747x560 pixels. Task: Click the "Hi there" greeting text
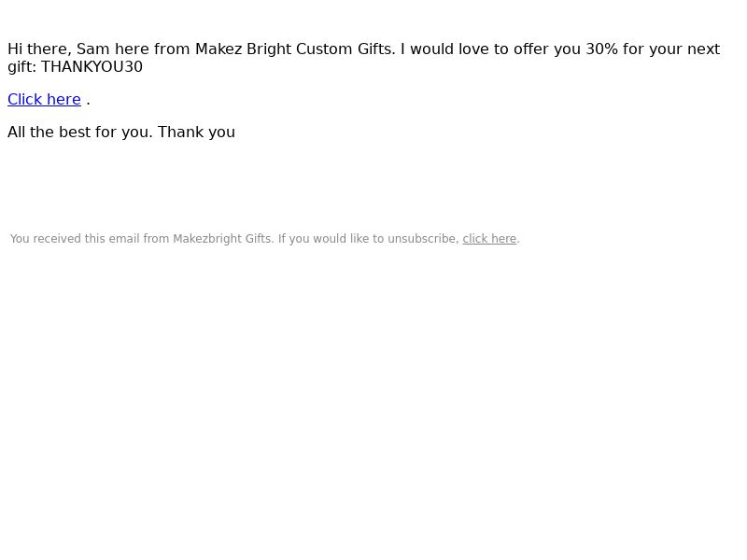(36, 49)
